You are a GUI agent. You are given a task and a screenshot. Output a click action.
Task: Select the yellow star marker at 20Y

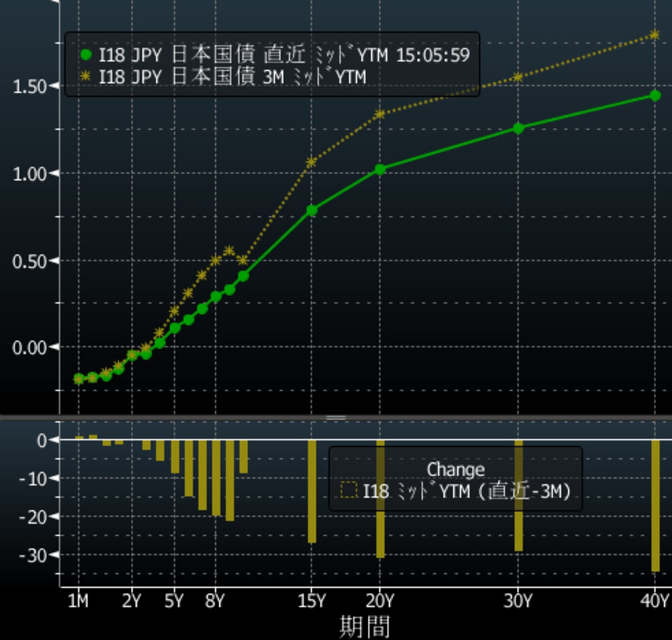pos(380,114)
